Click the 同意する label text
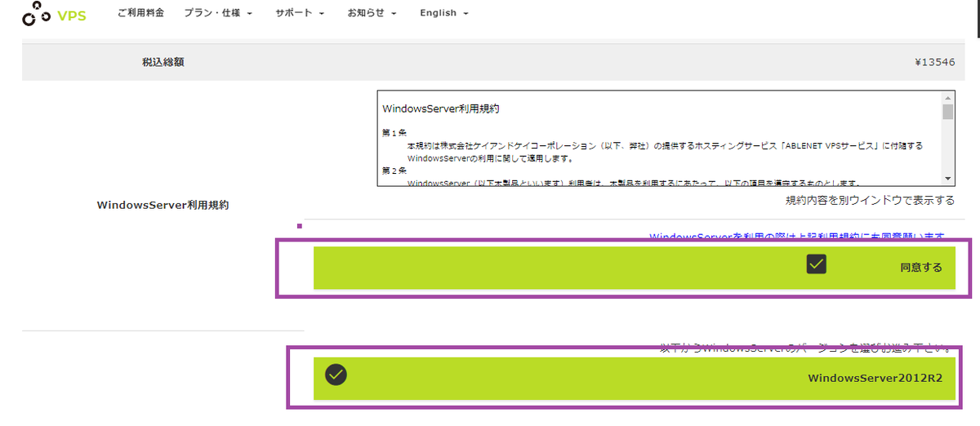The image size is (980, 426). (x=921, y=267)
